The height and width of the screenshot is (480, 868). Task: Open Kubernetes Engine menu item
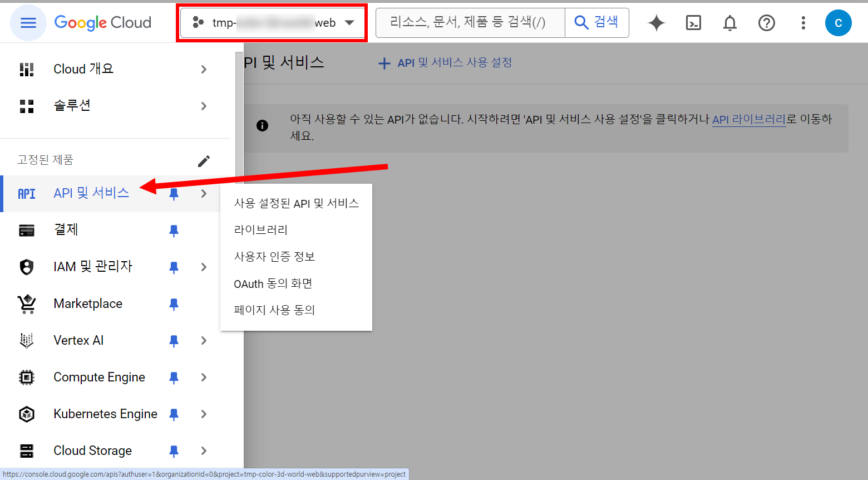(105, 414)
